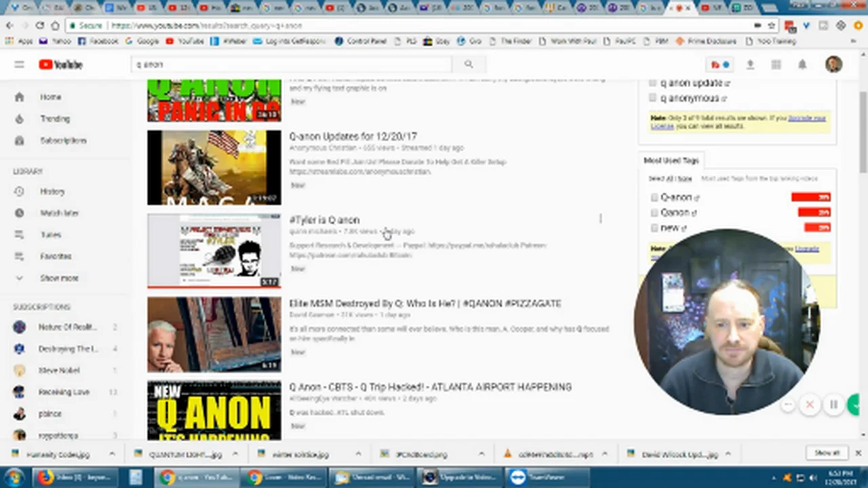Open options arrow for 'Humanity Codes.jpg' download
Viewport: 868px width, 488px height.
112,454
